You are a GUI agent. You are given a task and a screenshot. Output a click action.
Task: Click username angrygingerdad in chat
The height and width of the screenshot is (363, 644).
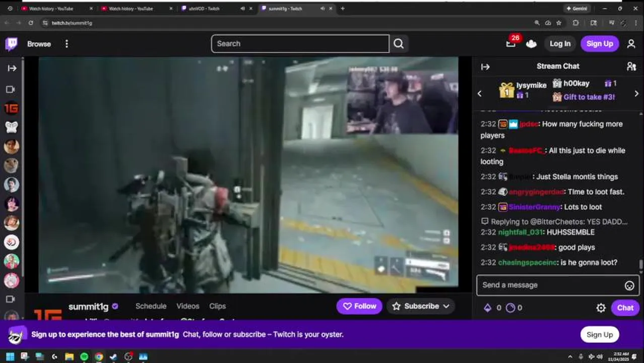pos(537,192)
